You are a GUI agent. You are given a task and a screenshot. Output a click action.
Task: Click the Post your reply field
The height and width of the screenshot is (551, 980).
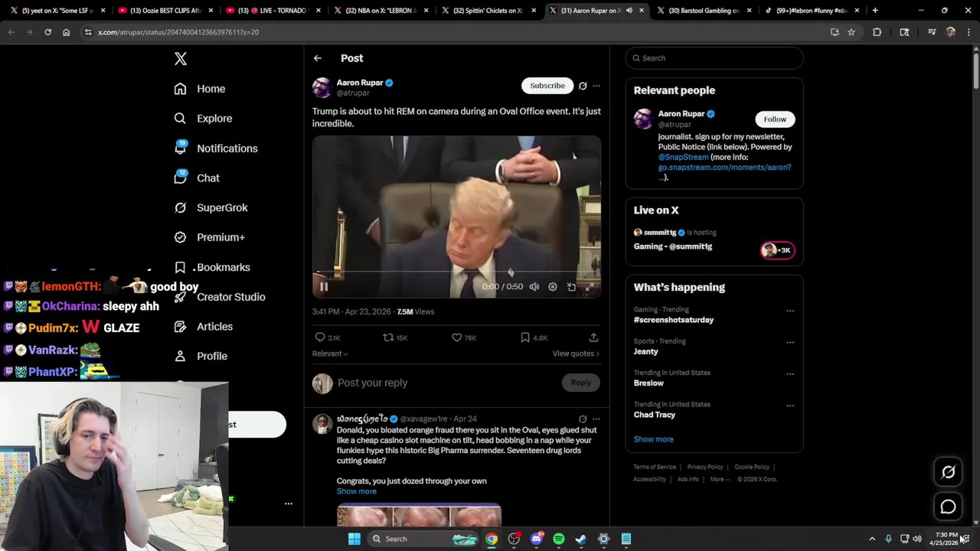449,383
